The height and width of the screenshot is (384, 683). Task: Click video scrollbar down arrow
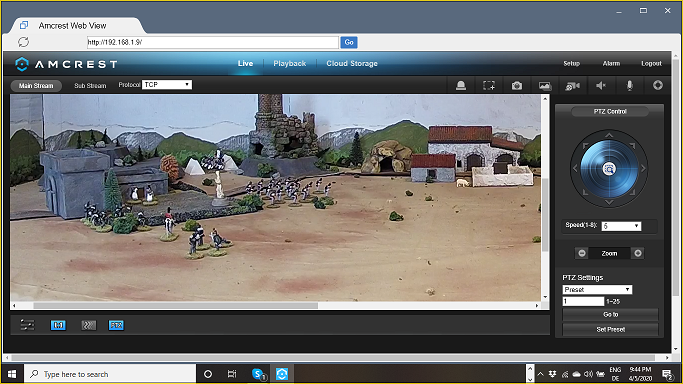(545, 297)
